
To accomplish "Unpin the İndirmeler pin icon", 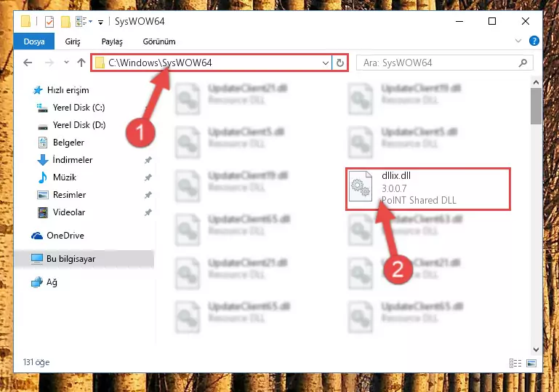I will (148, 160).
